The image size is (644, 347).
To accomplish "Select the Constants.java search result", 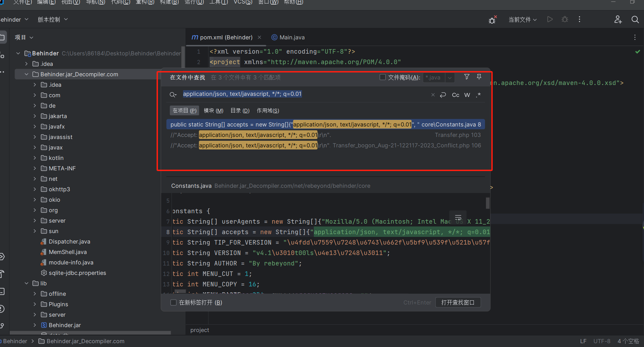I will (326, 124).
